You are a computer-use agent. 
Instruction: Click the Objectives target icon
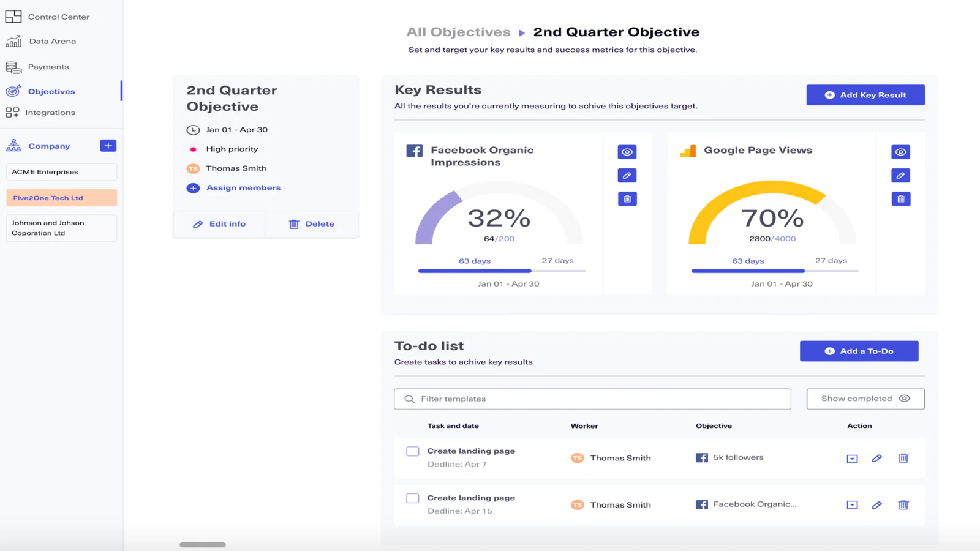pyautogui.click(x=13, y=91)
